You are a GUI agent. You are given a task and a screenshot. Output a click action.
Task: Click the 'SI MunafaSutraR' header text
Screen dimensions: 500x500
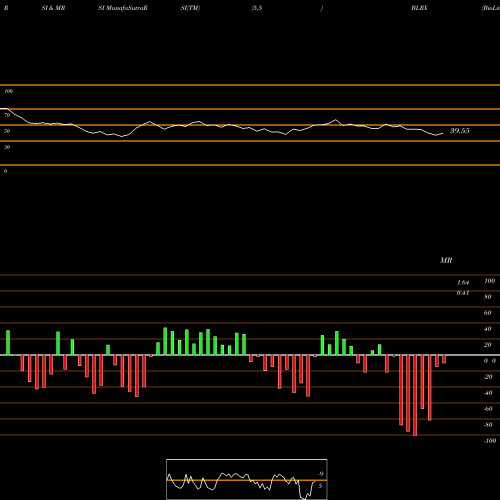click(x=123, y=8)
